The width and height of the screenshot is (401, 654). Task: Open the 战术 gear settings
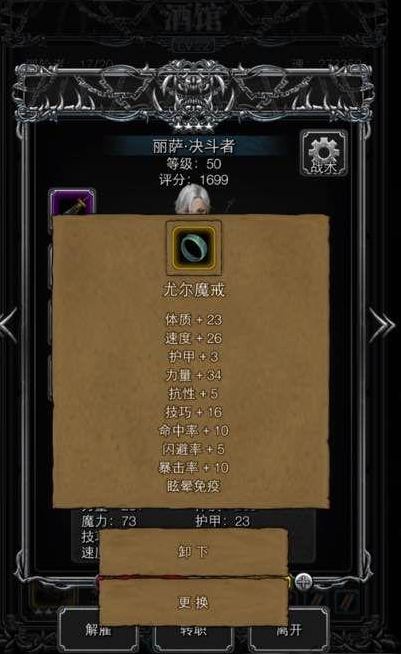pyautogui.click(x=324, y=152)
